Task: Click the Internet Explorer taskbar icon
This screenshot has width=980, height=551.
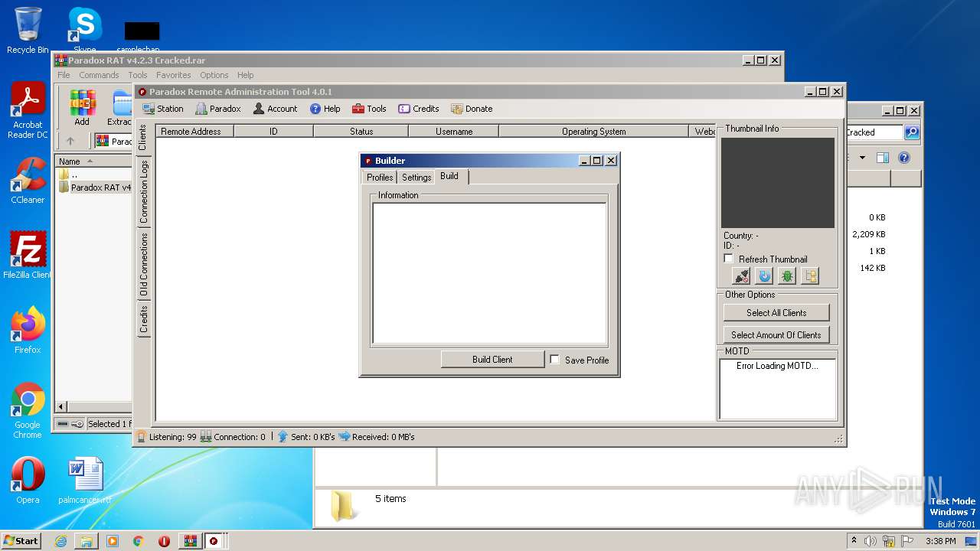Action: point(60,541)
